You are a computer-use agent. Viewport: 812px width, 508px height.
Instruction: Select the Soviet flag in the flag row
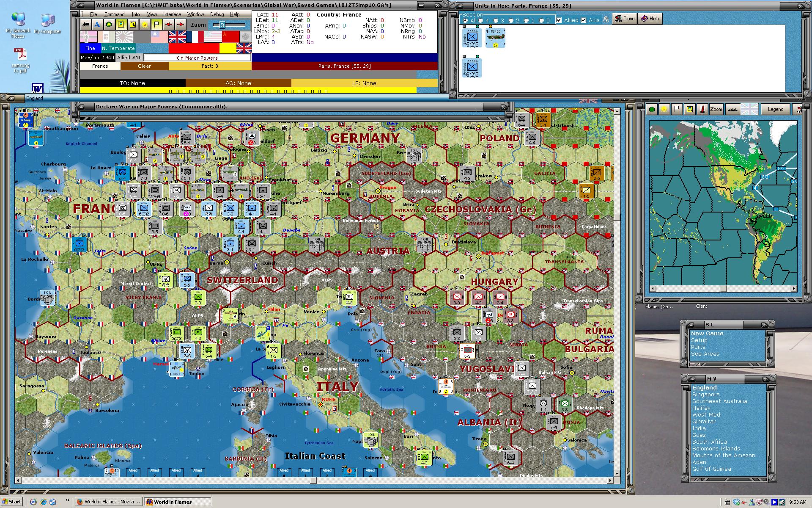(231, 37)
